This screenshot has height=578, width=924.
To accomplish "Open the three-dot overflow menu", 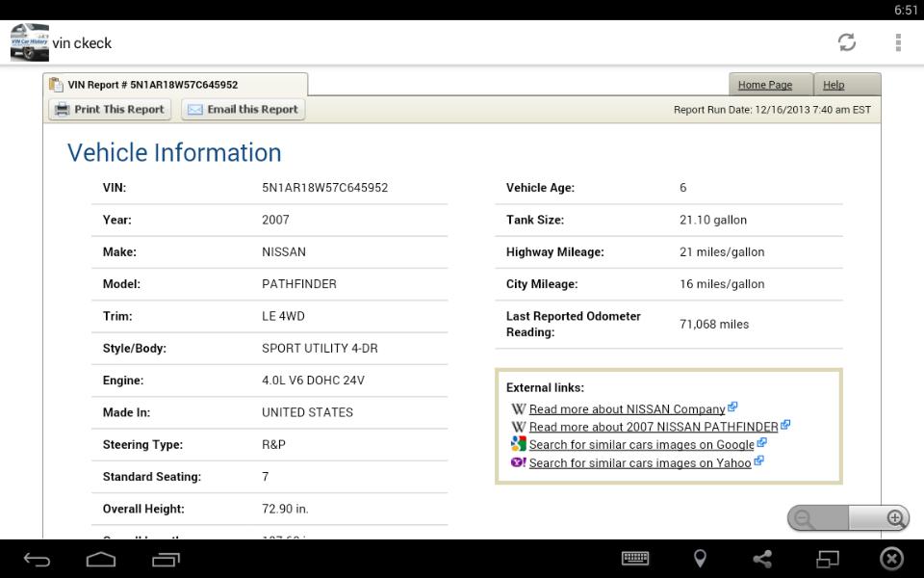I will tap(898, 42).
